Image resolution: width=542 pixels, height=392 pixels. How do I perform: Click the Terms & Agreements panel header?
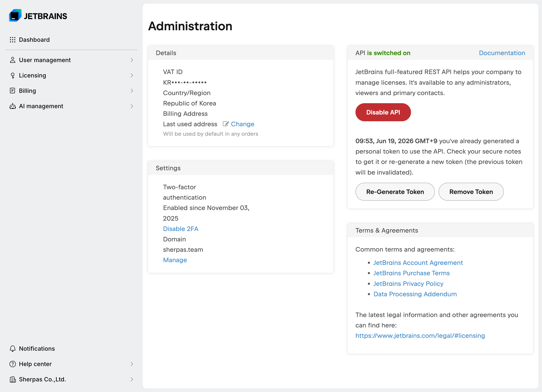tap(440, 230)
